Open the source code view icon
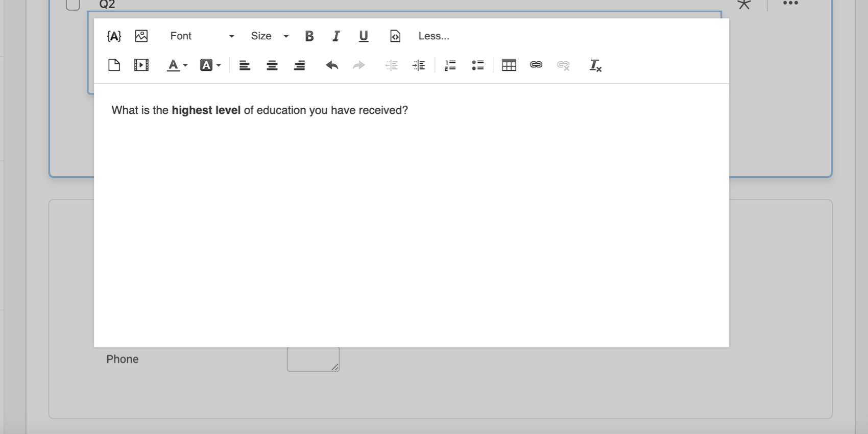This screenshot has width=868, height=434. pyautogui.click(x=395, y=36)
